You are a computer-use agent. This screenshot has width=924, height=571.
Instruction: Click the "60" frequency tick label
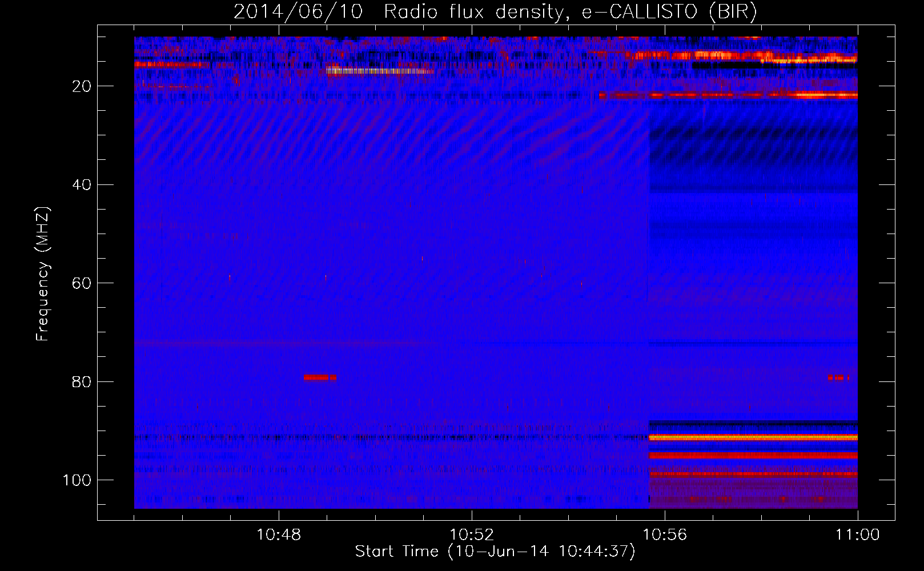(x=82, y=283)
